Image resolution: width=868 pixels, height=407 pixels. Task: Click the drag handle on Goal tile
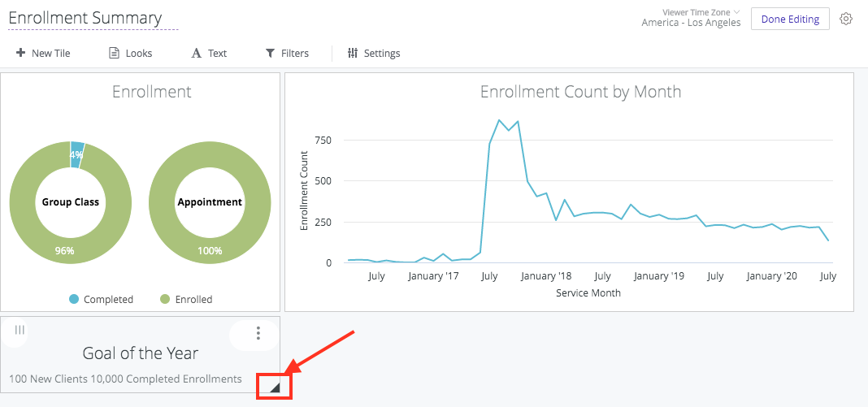[20, 330]
